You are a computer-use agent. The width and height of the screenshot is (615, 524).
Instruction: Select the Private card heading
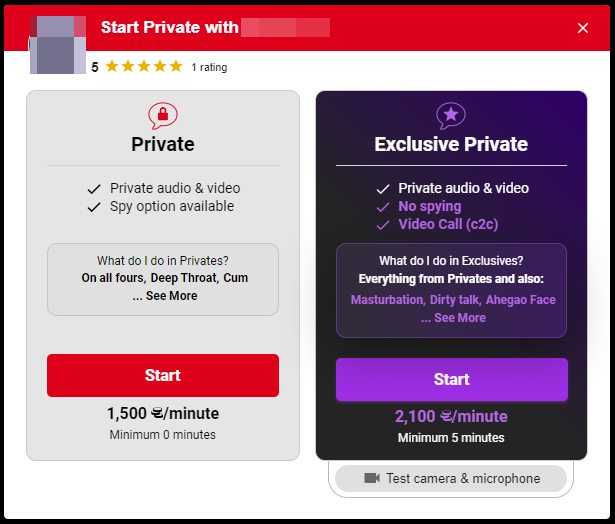[x=163, y=145]
